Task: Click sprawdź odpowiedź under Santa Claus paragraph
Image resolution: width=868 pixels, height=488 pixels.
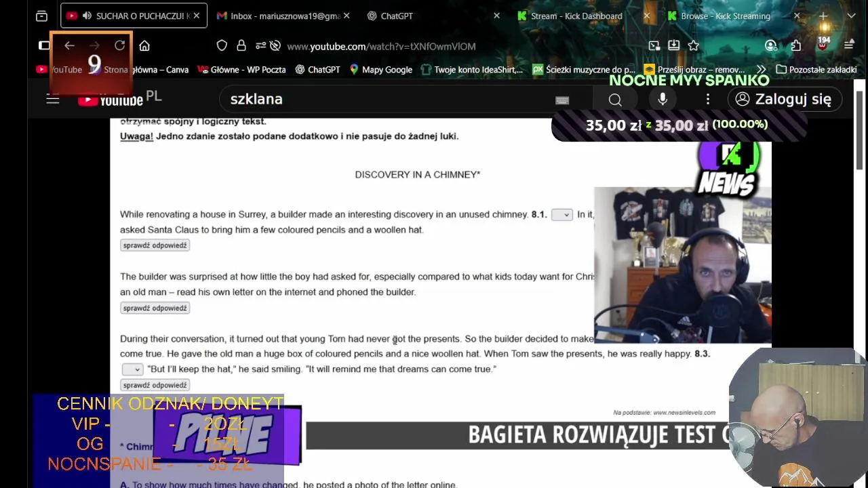Action: pyautogui.click(x=155, y=245)
